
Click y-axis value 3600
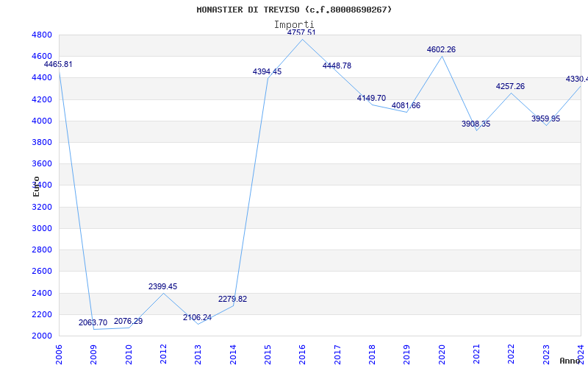pos(43,163)
